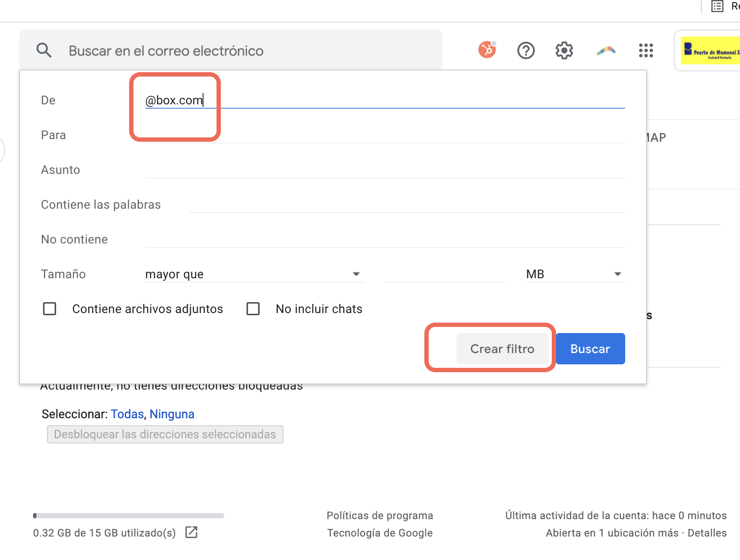Viewport: 740px width, 560px height.
Task: Click the storage usage progress bar
Action: pos(129,516)
